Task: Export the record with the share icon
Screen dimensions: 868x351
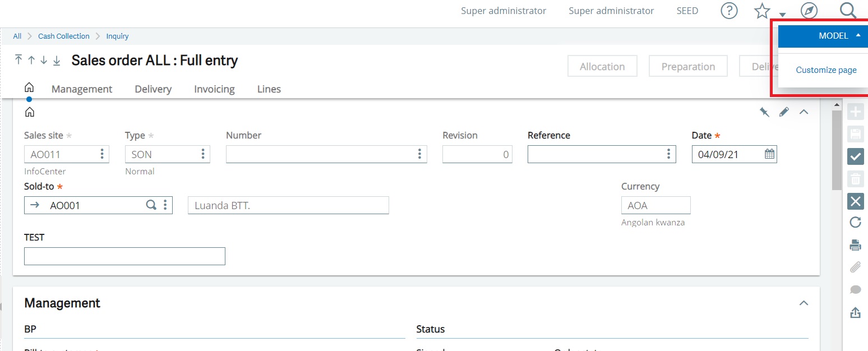Action: [855, 312]
